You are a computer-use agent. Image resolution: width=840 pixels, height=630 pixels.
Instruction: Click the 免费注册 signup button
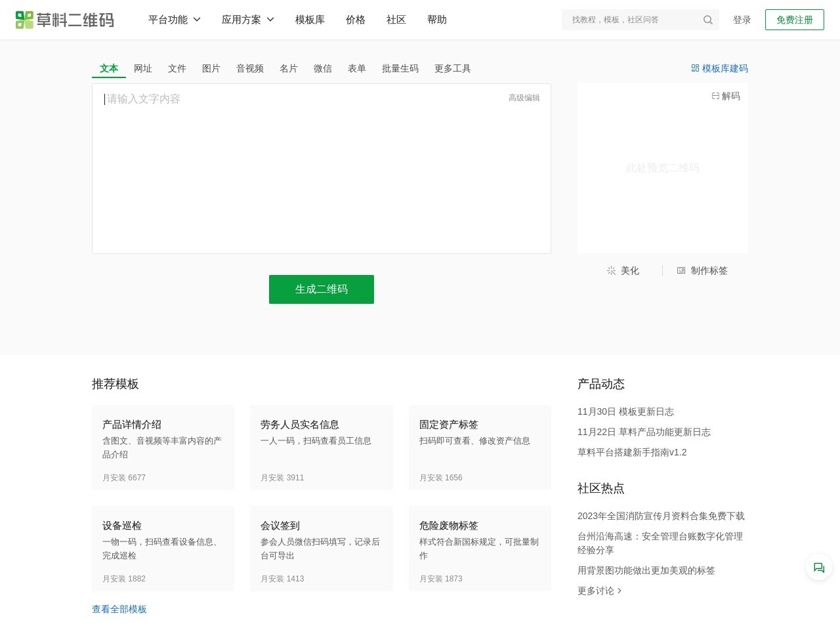pos(795,20)
